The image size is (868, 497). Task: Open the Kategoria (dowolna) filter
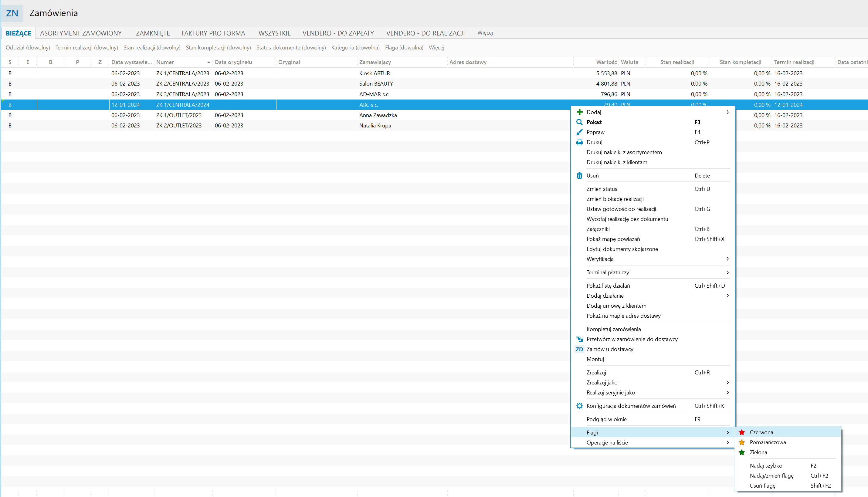(355, 47)
